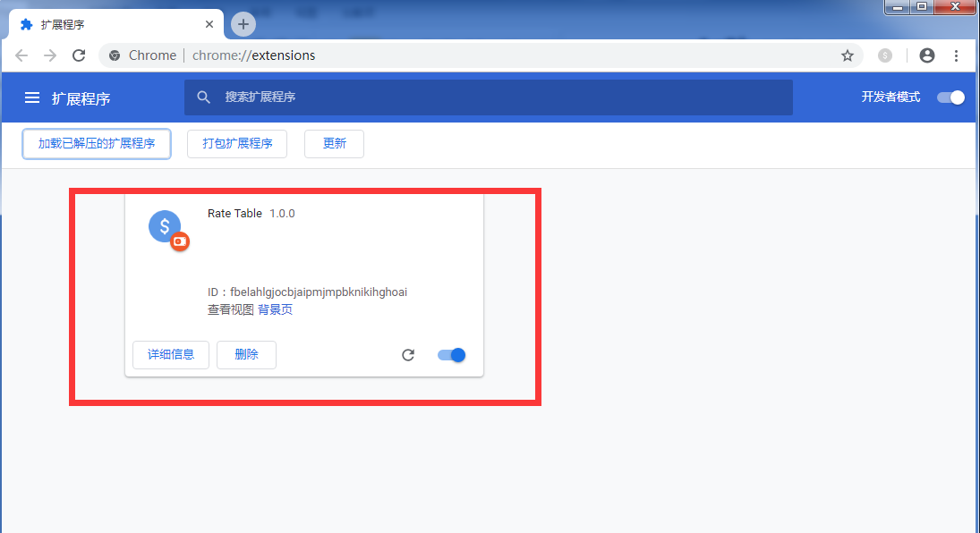Viewport: 980px width, 533px height.
Task: Click the Rate Table extension name
Action: [235, 214]
